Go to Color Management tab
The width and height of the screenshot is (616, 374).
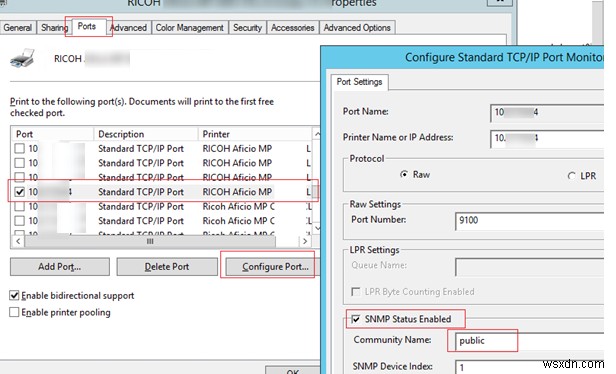click(x=189, y=28)
